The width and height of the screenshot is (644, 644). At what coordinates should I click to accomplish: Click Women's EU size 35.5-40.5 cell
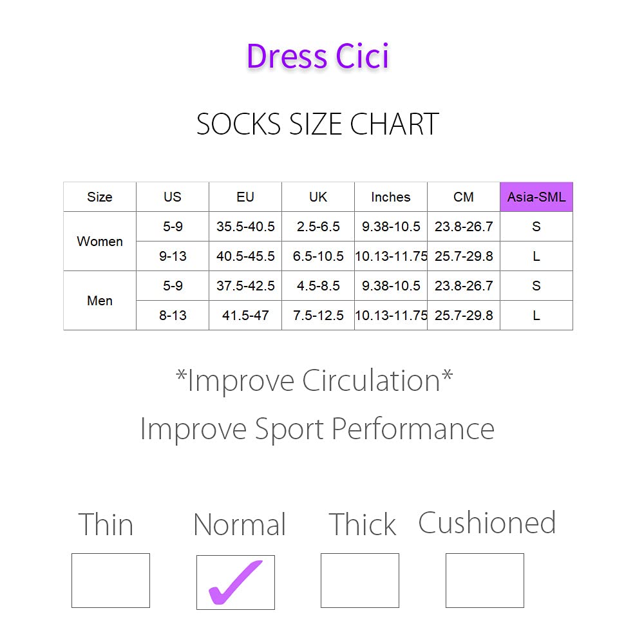click(245, 227)
